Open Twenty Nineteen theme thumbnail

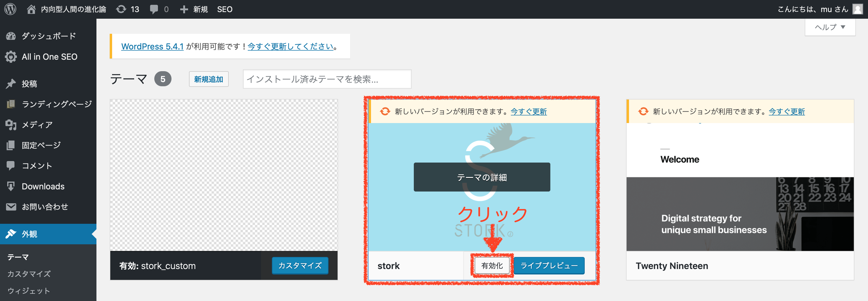pos(740,187)
